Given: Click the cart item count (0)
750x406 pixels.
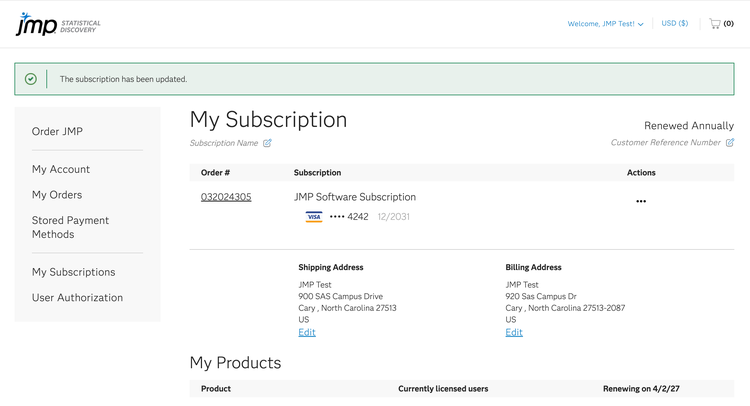Looking at the screenshot, I should [728, 23].
